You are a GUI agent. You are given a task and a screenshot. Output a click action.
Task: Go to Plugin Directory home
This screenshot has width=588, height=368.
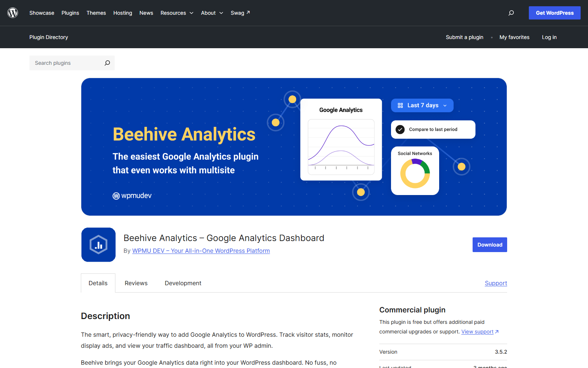click(x=49, y=37)
